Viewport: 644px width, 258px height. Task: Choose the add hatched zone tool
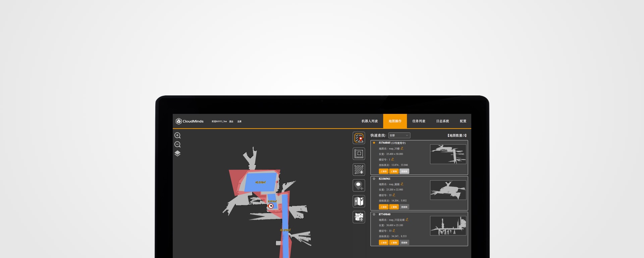[x=359, y=170]
